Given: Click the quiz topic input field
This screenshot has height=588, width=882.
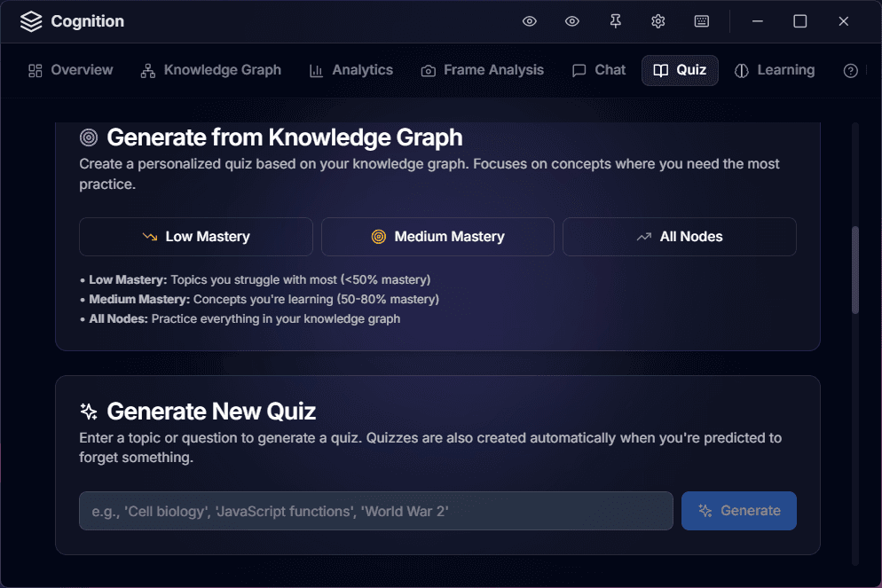Looking at the screenshot, I should click(x=376, y=511).
